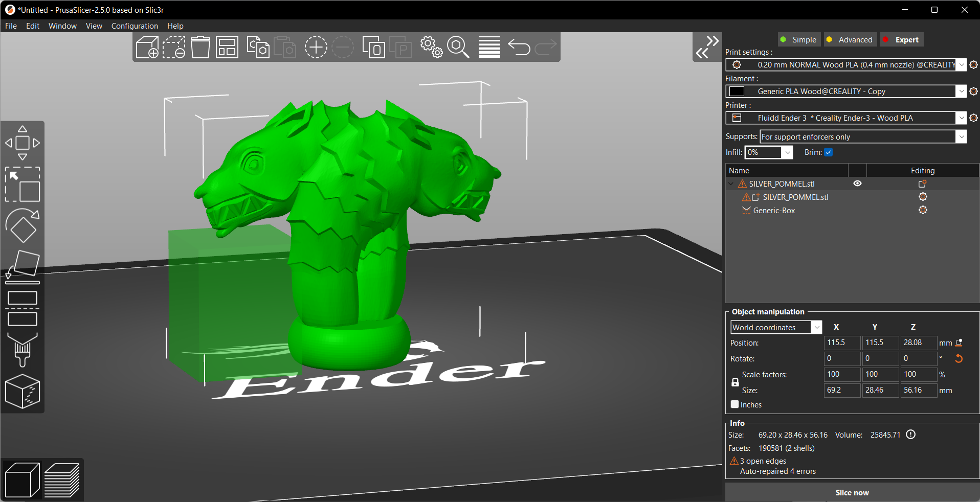Click the Split to parts icon

[x=400, y=47]
